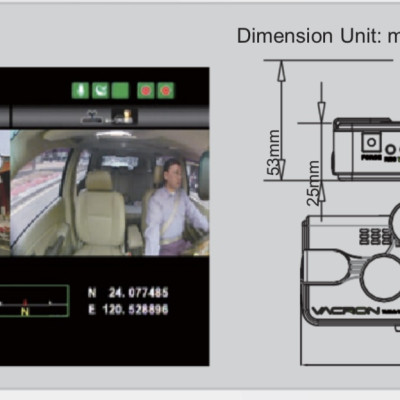
Task: Click the yellow N compass marker
Action: (x=25, y=311)
